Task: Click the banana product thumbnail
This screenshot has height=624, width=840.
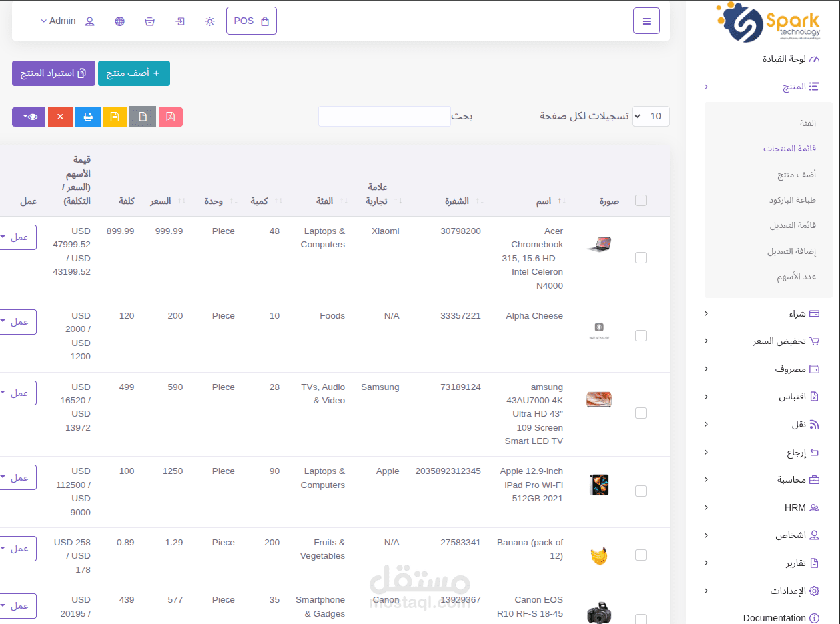Action: [x=599, y=556]
